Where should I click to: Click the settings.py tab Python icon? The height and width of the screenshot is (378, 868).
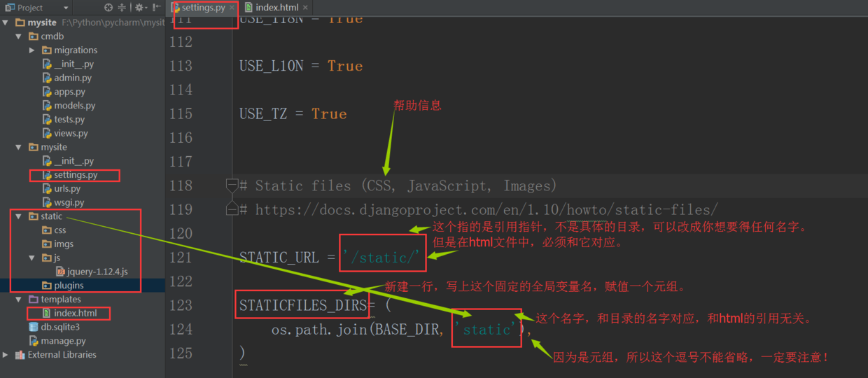[x=176, y=8]
